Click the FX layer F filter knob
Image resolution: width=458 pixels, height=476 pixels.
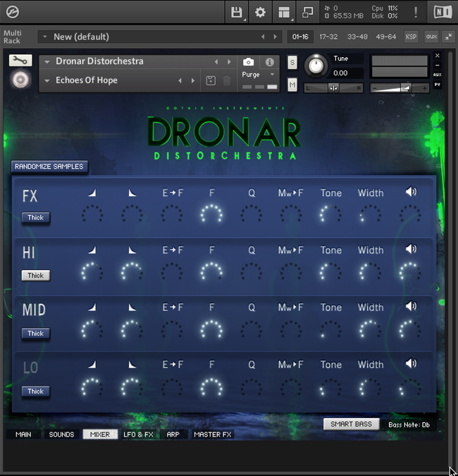[211, 213]
